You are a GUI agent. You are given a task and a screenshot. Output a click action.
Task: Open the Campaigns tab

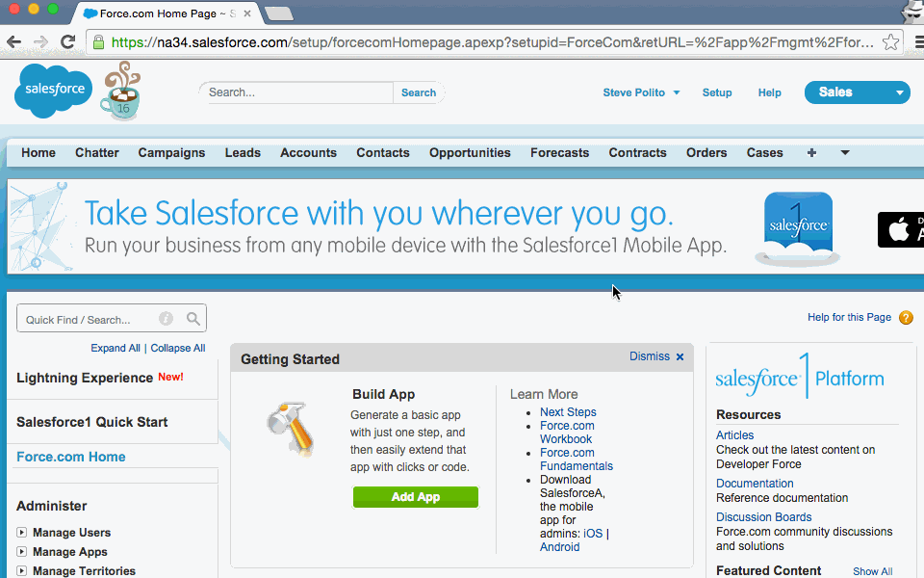(171, 153)
